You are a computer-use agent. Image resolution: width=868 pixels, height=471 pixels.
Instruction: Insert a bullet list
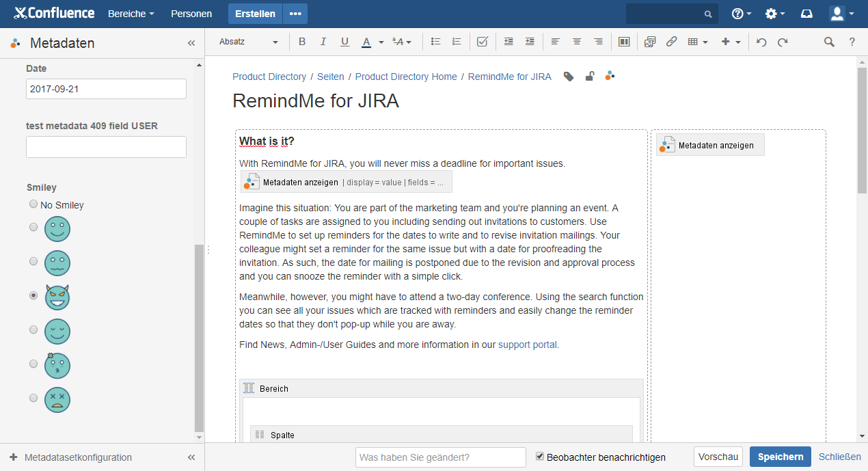[x=435, y=42]
